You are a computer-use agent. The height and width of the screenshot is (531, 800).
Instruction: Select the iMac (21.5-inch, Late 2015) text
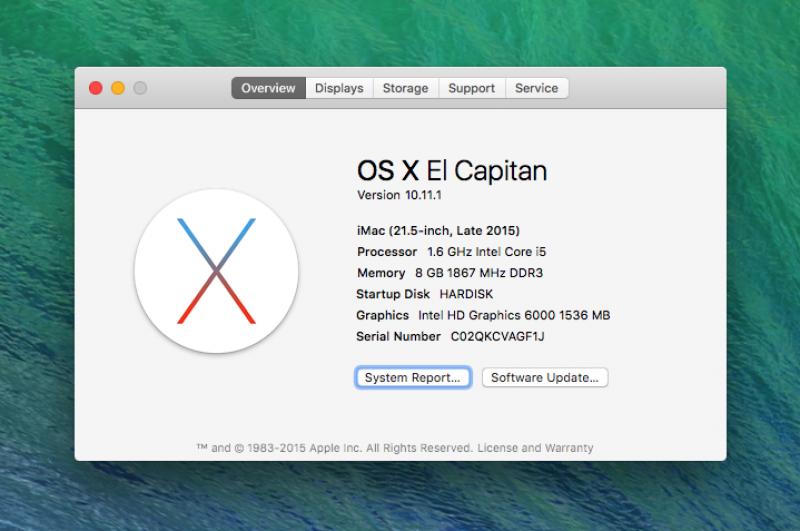tap(438, 231)
